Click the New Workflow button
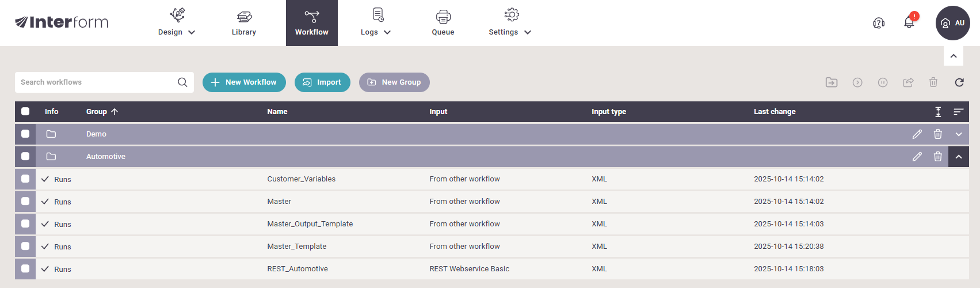Image resolution: width=980 pixels, height=288 pixels. point(244,82)
